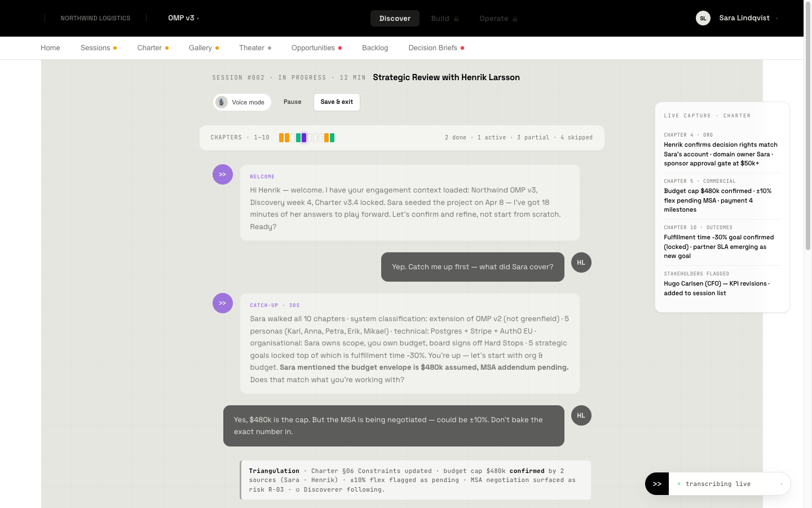Click the black assistant button in the transcribing bar

(657, 484)
